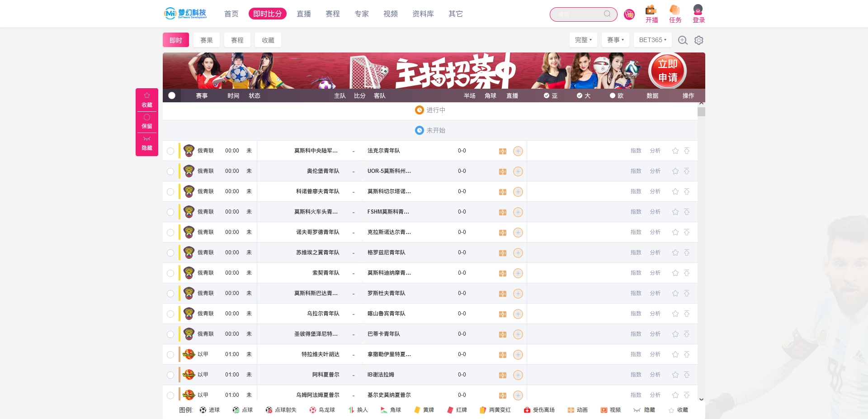The width and height of the screenshot is (868, 419).
Task: Open 指数 link for 莫斯科中央陆军 match
Action: pyautogui.click(x=636, y=151)
